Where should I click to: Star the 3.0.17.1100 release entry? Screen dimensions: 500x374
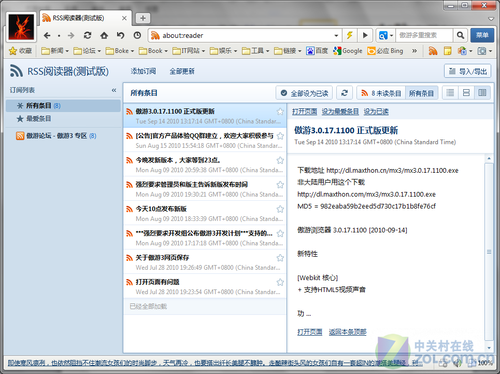[280, 112]
